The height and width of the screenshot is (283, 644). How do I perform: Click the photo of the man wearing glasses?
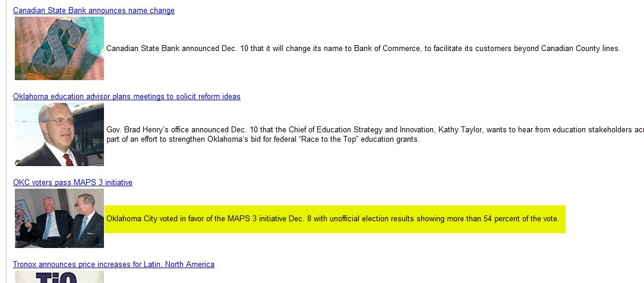[59, 134]
